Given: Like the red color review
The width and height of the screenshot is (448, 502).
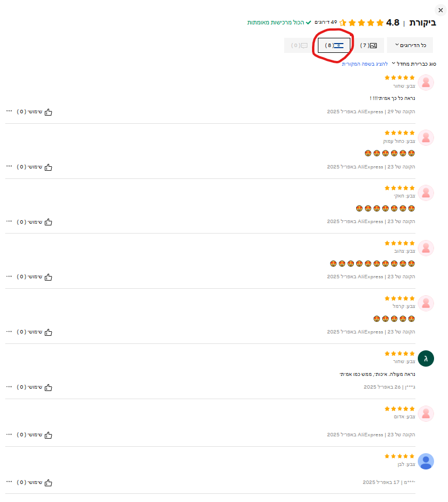Looking at the screenshot, I should coord(48,435).
